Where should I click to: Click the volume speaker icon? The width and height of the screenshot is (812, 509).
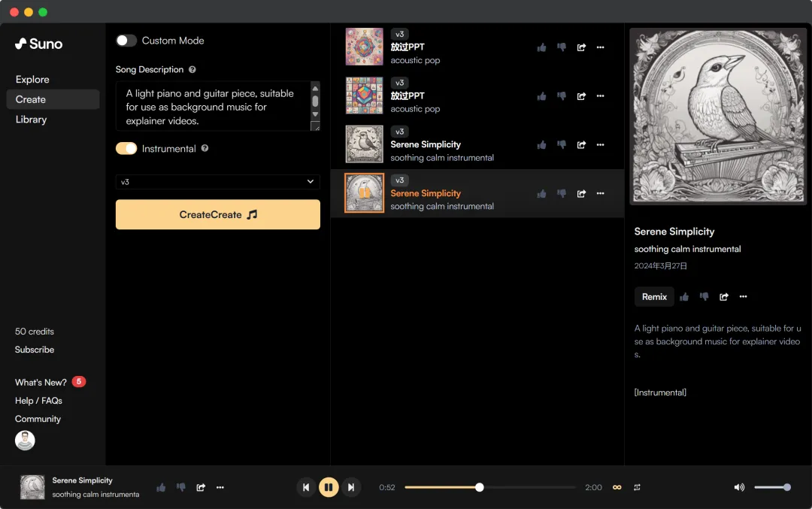click(x=739, y=487)
